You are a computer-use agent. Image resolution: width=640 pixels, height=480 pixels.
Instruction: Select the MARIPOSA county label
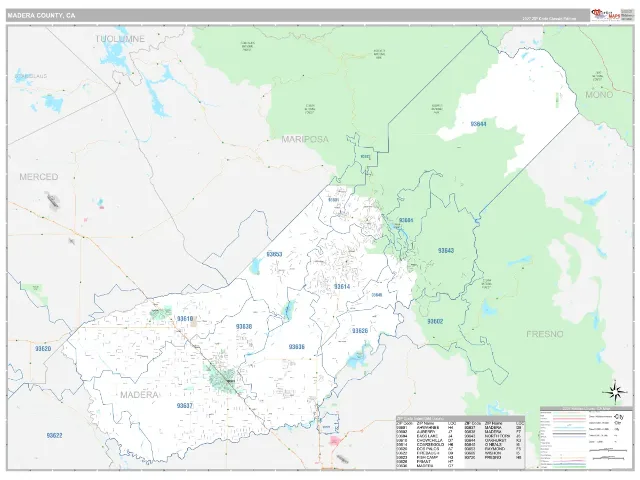[305, 139]
